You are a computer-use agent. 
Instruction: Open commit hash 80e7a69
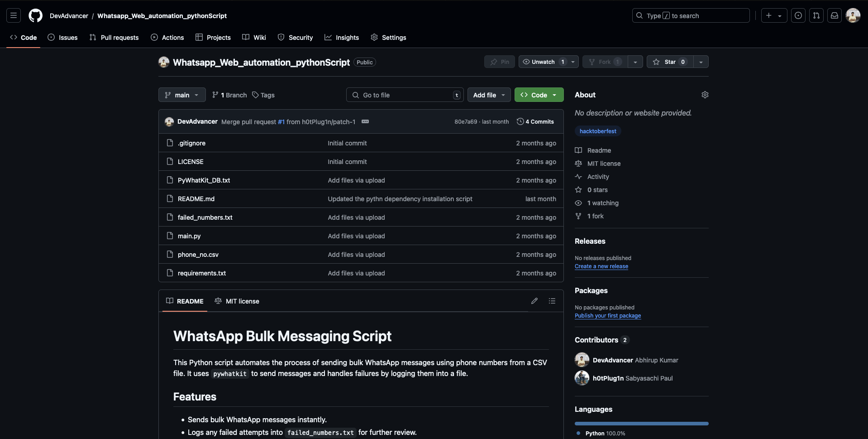(x=466, y=121)
